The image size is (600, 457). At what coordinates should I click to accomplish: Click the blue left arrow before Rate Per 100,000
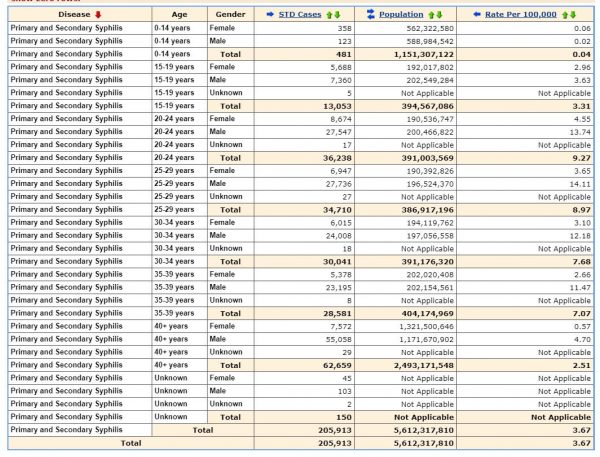point(477,15)
